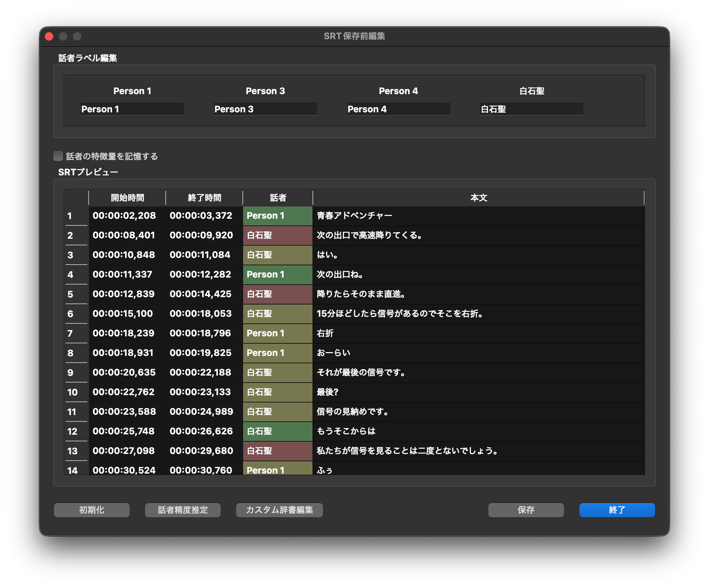The image size is (709, 588).
Task: Click the 開始時間 column header
Action: click(127, 198)
